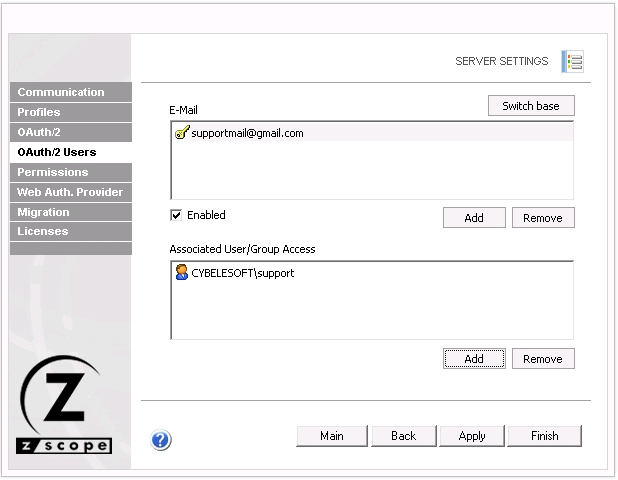Click the user icon next to CYBELESOFT\support
This screenshot has width=618, height=480.
pyautogui.click(x=181, y=272)
